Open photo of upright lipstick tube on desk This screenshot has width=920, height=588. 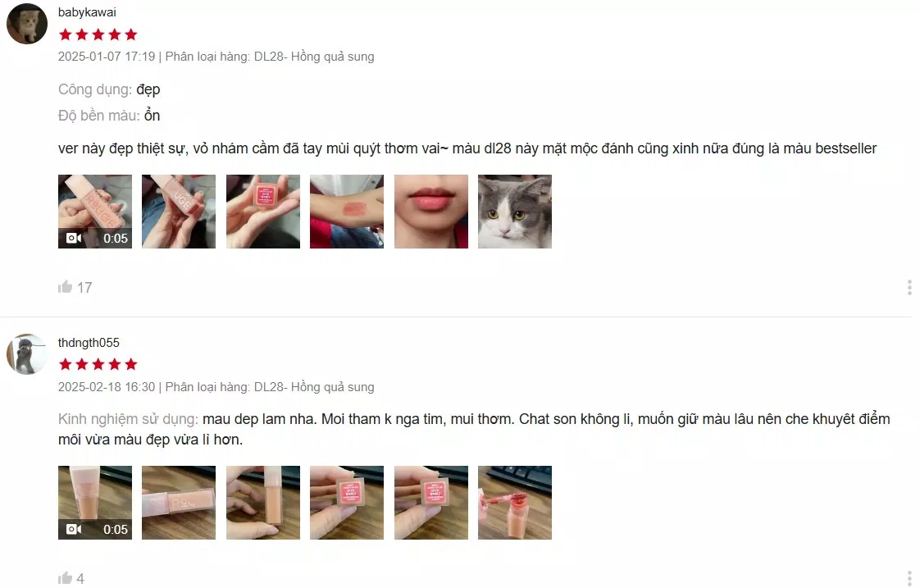[263, 503]
